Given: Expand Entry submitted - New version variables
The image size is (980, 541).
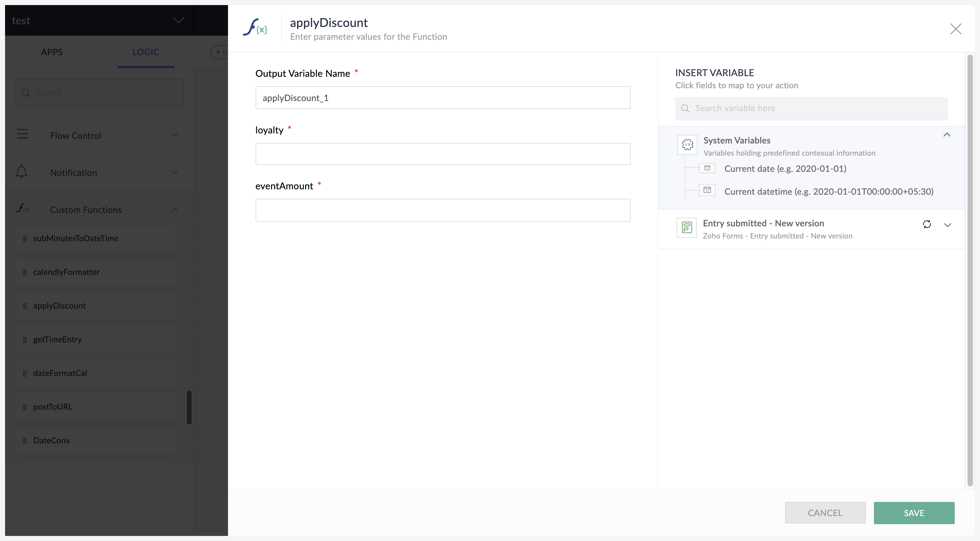Looking at the screenshot, I should 947,225.
